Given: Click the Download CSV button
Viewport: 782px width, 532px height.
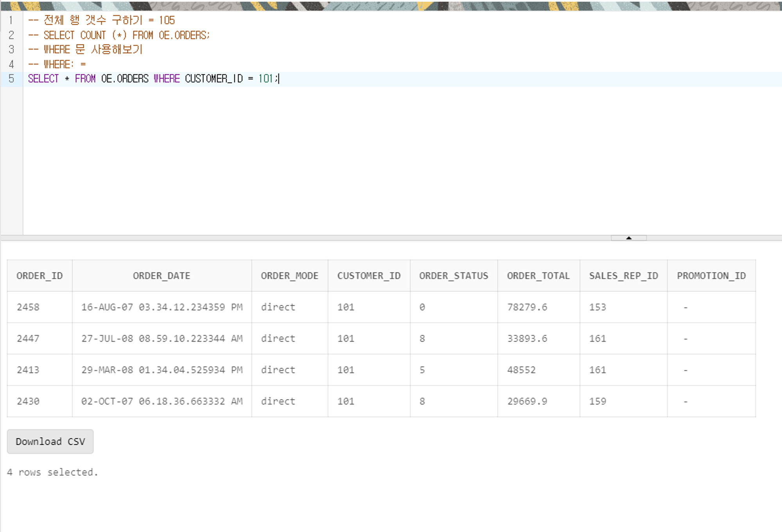Looking at the screenshot, I should [50, 442].
